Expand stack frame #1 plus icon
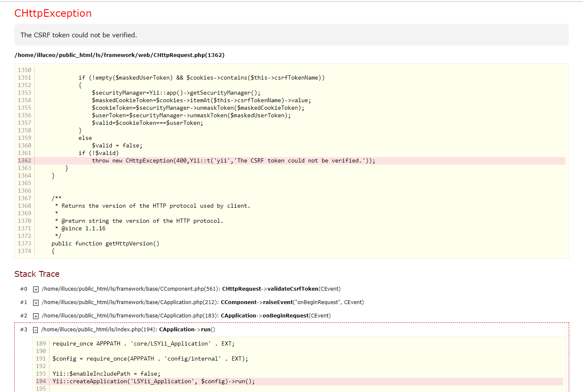This screenshot has height=392, width=583. click(36, 303)
